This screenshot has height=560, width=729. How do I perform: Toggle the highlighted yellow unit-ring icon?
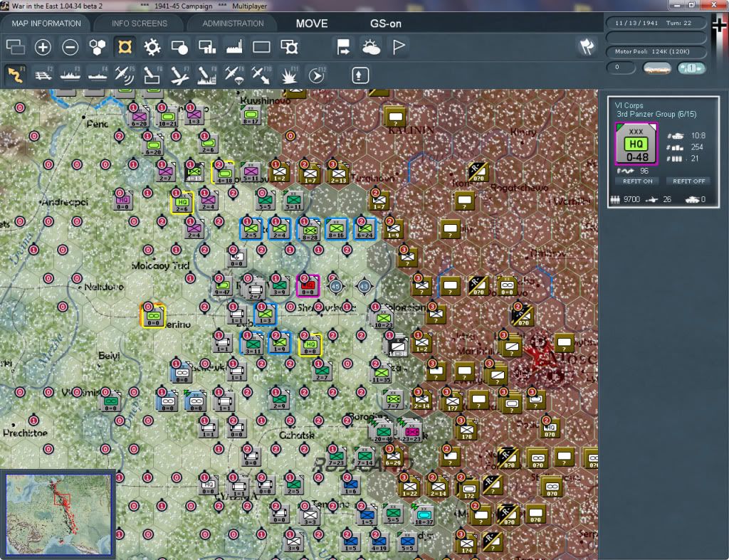point(125,47)
